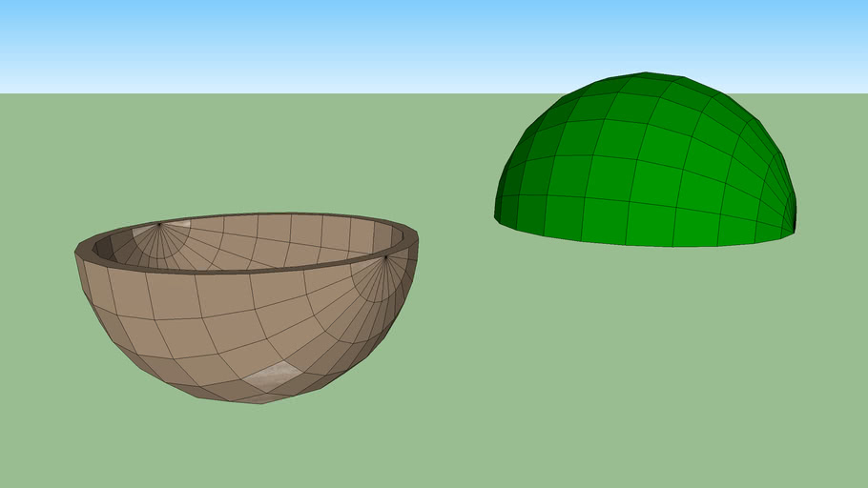Image resolution: width=868 pixels, height=488 pixels.
Task: Select the thick front rim of the bowl
Action: click(x=246, y=271)
